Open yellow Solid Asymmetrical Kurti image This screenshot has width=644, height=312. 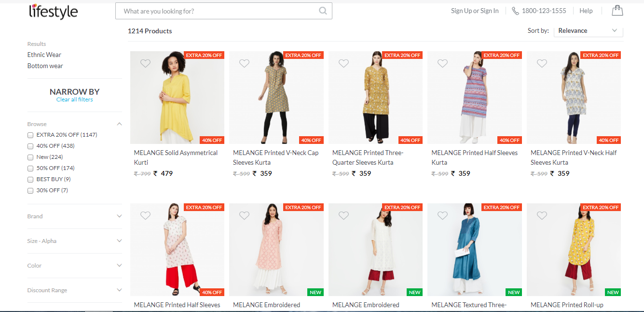tap(177, 98)
